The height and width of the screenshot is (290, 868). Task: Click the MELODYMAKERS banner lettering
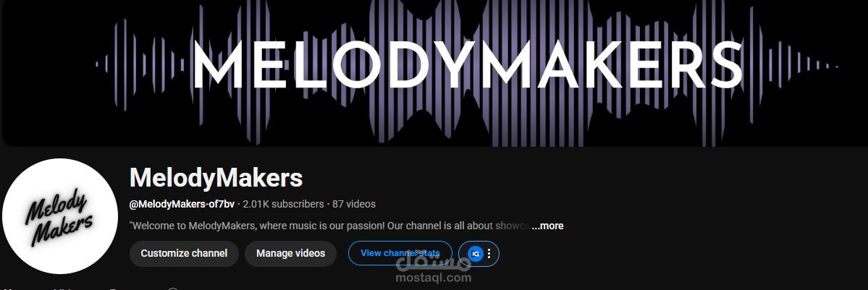click(x=467, y=64)
